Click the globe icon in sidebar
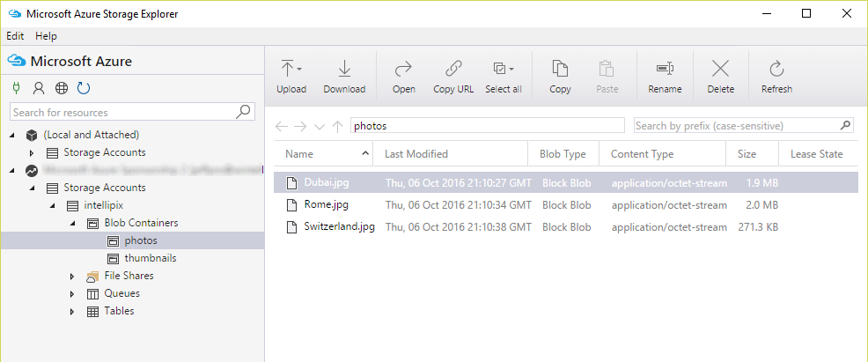 pos(62,87)
